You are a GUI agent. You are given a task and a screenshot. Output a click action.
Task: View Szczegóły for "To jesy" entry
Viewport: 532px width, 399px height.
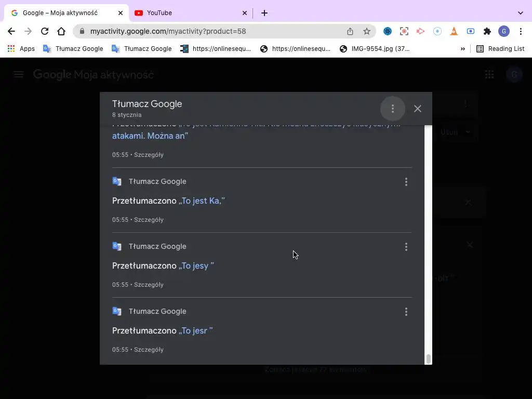click(149, 284)
